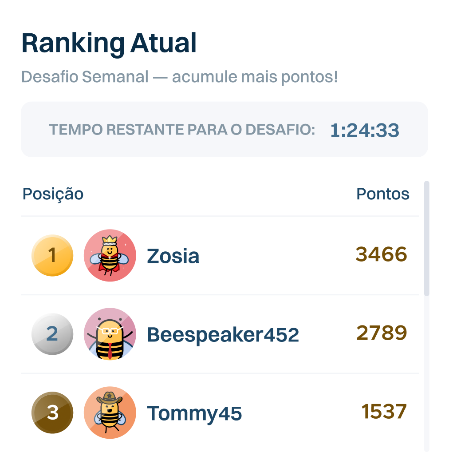Click the 'Tempo restante para o desafio' label
Screen dimensions: 449x476
coord(182,130)
